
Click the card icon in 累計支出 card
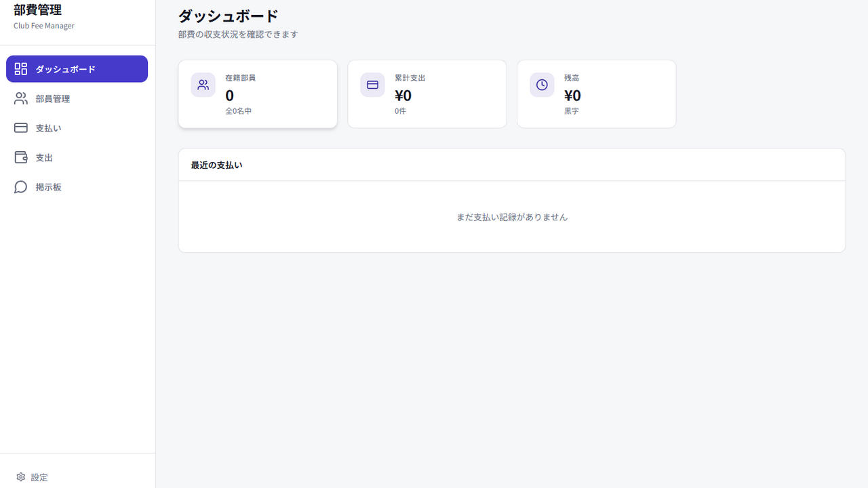point(372,85)
